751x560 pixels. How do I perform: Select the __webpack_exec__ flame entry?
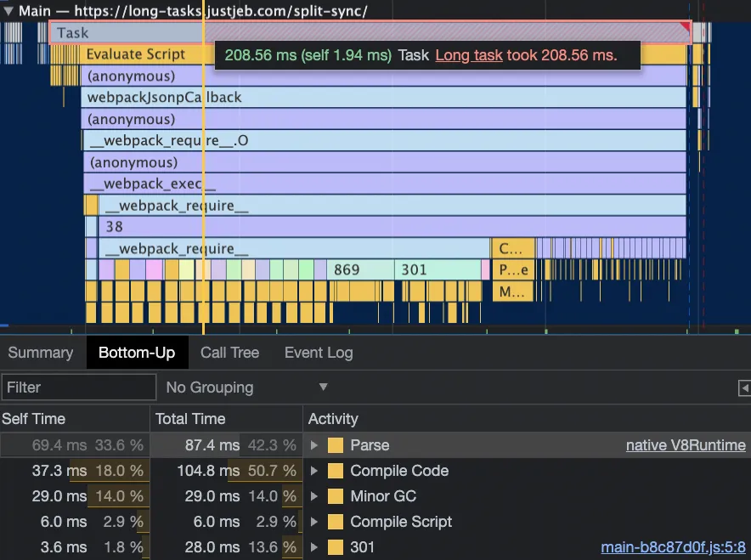click(385, 184)
